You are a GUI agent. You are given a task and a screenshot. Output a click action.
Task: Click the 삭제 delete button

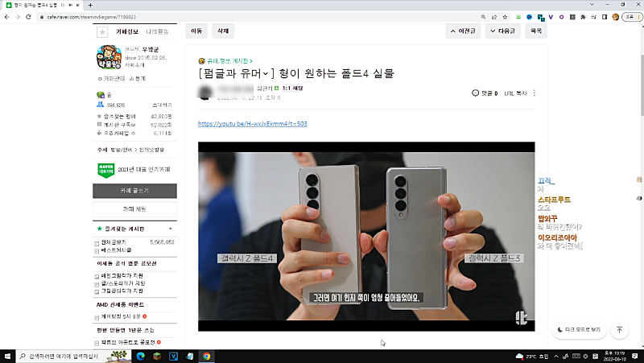coord(223,31)
